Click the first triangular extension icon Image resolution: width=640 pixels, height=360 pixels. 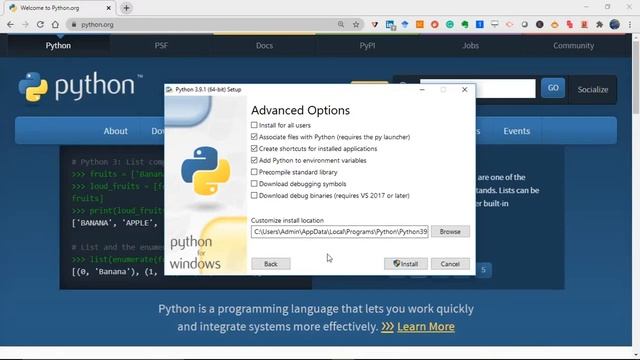click(x=375, y=24)
